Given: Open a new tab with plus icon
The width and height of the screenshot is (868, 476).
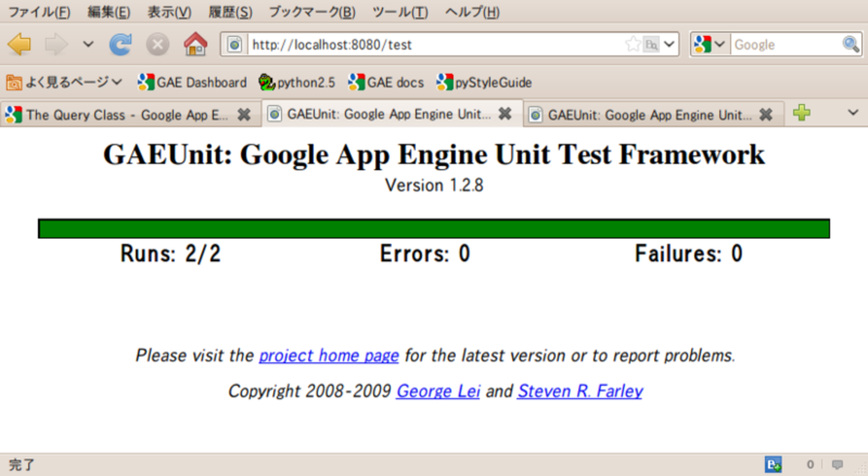Looking at the screenshot, I should tap(802, 113).
